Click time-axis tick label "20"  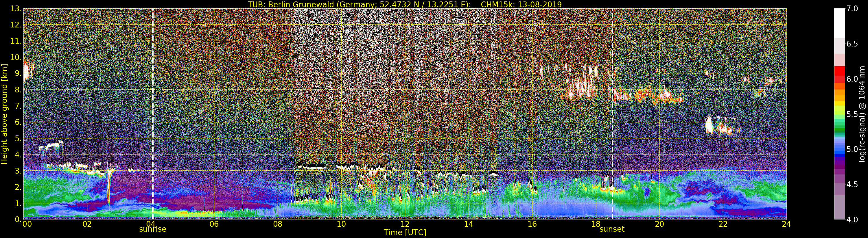pos(659,224)
